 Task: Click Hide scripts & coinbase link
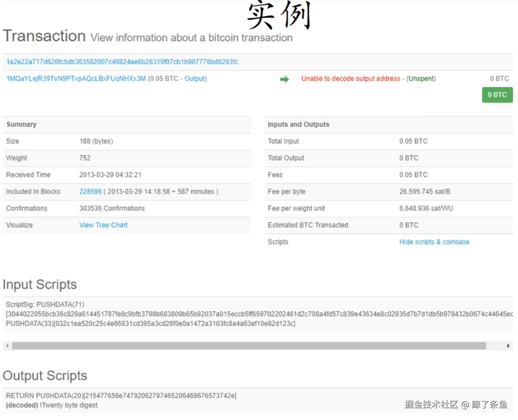(434, 242)
